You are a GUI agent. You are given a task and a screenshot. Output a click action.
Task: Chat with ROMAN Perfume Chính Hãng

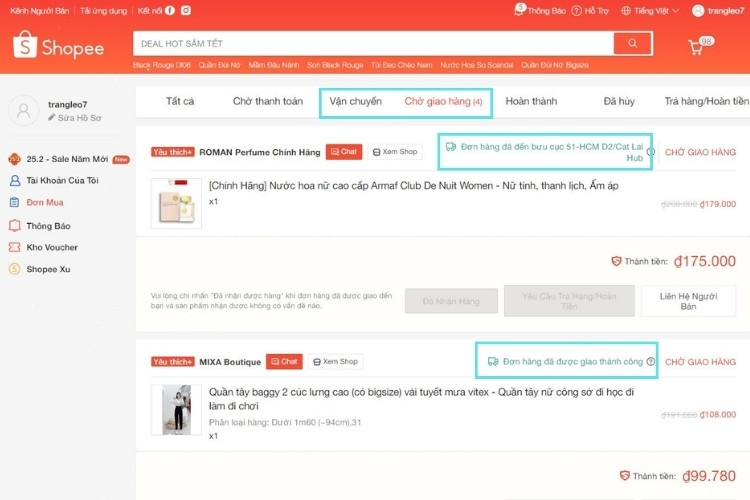pyautogui.click(x=344, y=152)
